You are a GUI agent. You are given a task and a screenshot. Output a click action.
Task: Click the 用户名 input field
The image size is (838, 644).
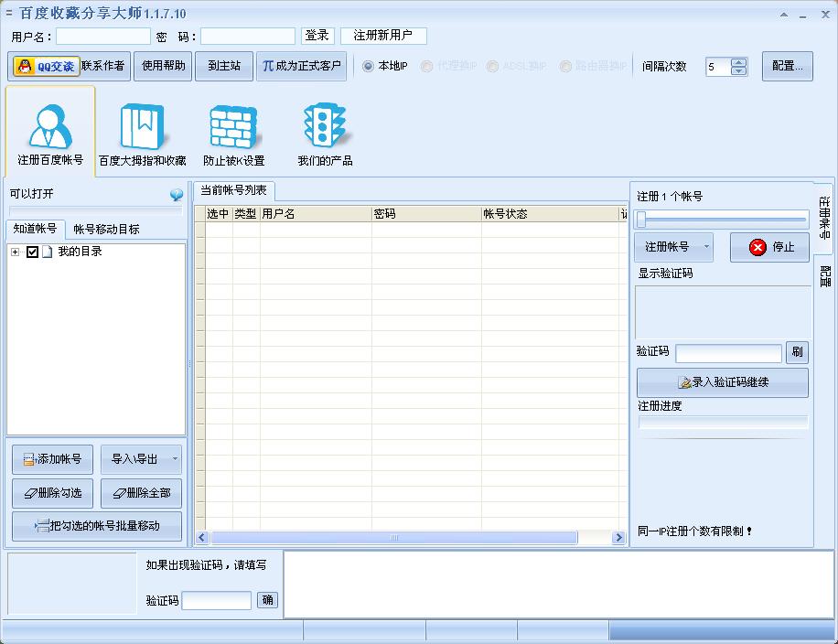103,37
